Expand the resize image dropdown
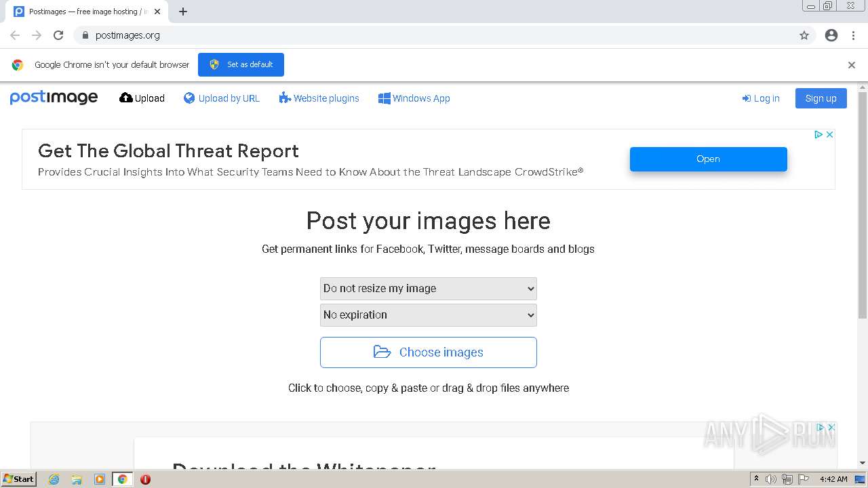The image size is (868, 488). point(429,288)
